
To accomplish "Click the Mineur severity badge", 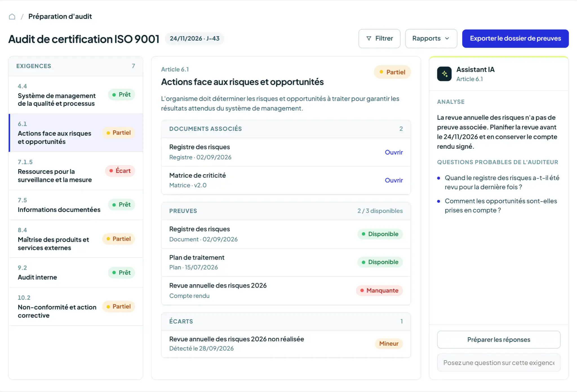I will [x=389, y=344].
